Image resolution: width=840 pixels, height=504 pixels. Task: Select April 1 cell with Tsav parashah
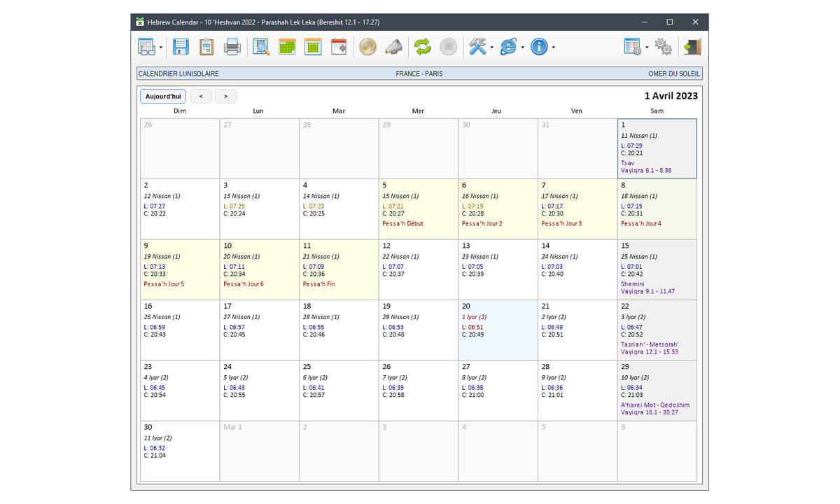(x=657, y=148)
